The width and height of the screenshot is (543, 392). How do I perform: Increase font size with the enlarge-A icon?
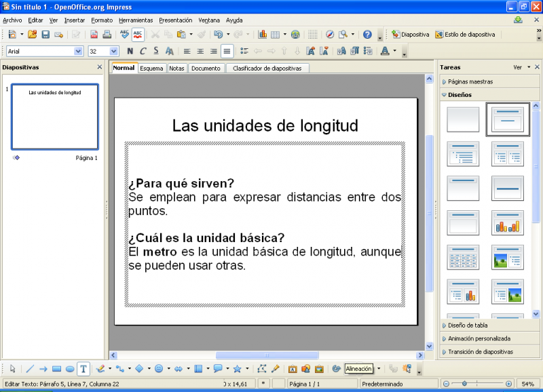(311, 52)
